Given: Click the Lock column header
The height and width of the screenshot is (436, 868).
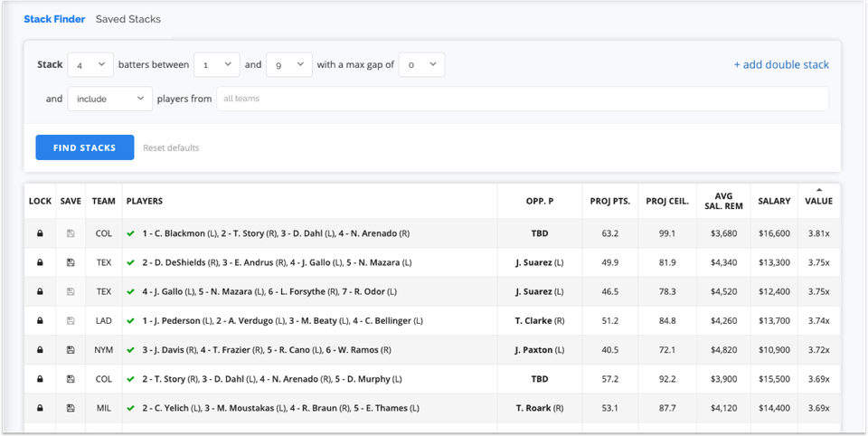Looking at the screenshot, I should coord(40,201).
